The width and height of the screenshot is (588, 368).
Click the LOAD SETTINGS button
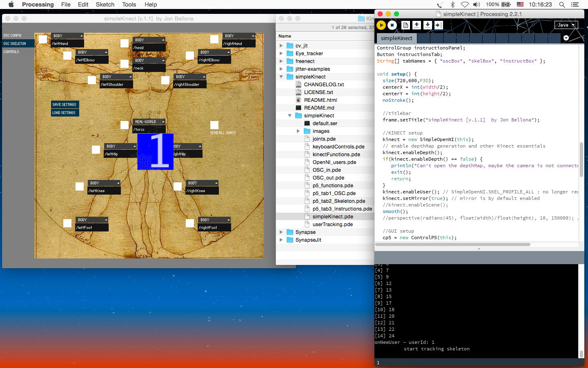[x=64, y=113]
